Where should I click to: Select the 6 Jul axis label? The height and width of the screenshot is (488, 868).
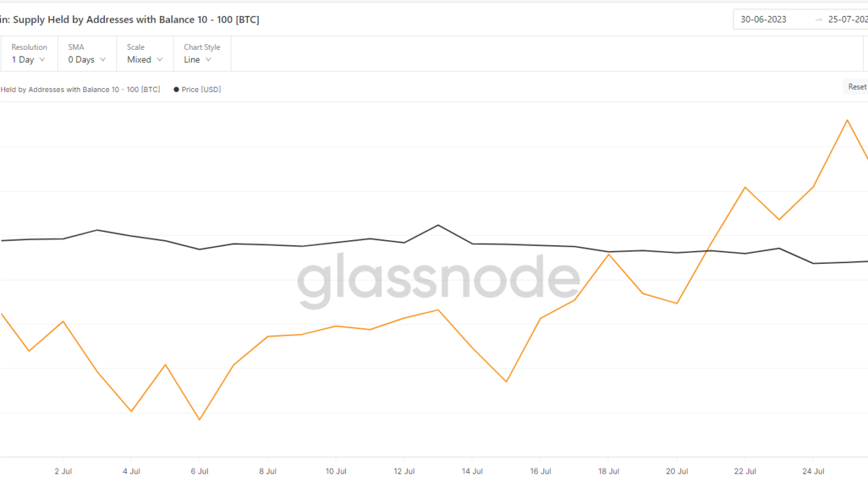[200, 471]
